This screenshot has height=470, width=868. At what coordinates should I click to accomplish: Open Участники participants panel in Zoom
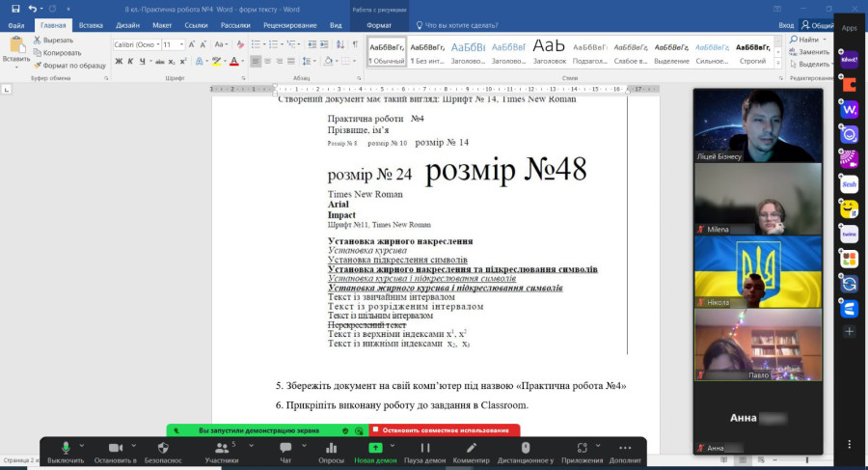(x=222, y=453)
